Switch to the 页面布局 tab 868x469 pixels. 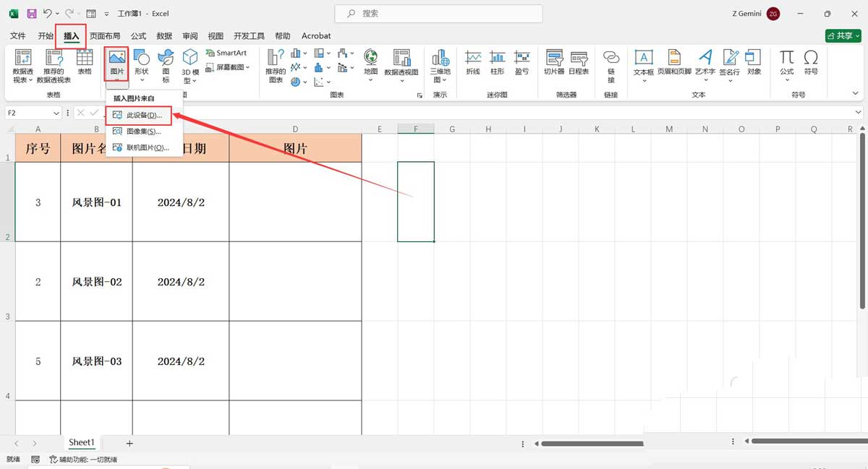point(105,35)
